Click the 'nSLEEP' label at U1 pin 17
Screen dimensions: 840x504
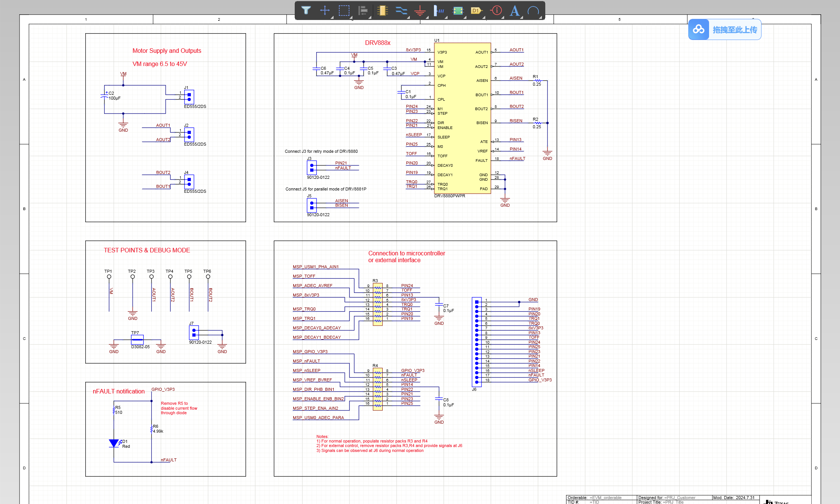(x=414, y=135)
